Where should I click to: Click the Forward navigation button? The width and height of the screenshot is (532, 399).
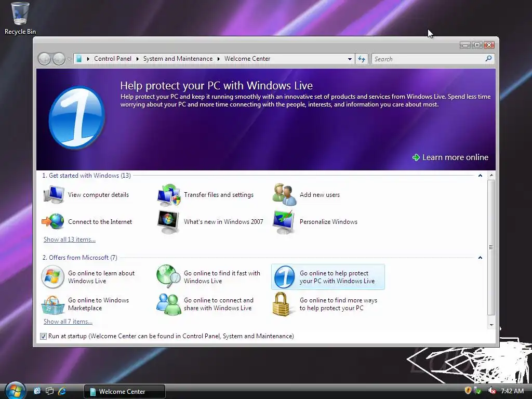tap(59, 59)
